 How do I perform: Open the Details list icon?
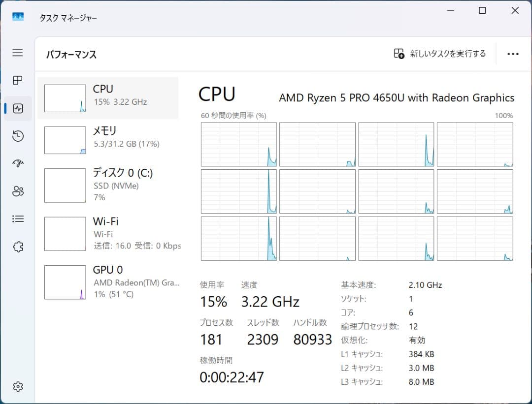point(18,218)
